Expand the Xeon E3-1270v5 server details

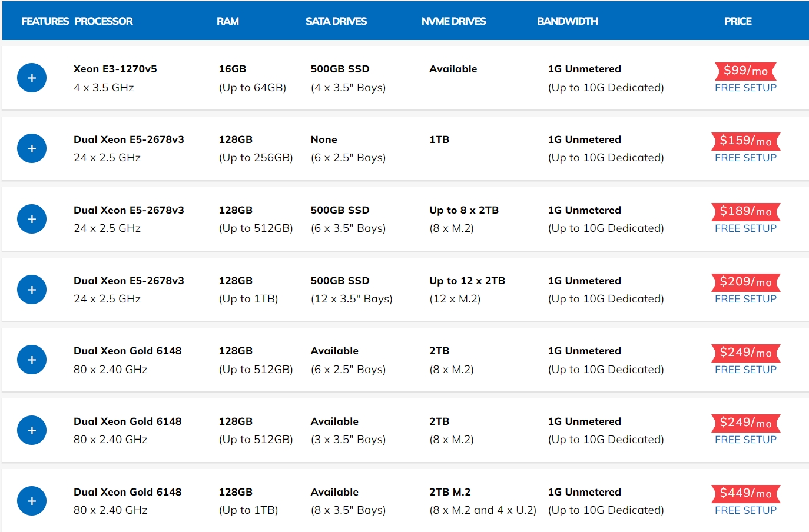click(x=32, y=78)
